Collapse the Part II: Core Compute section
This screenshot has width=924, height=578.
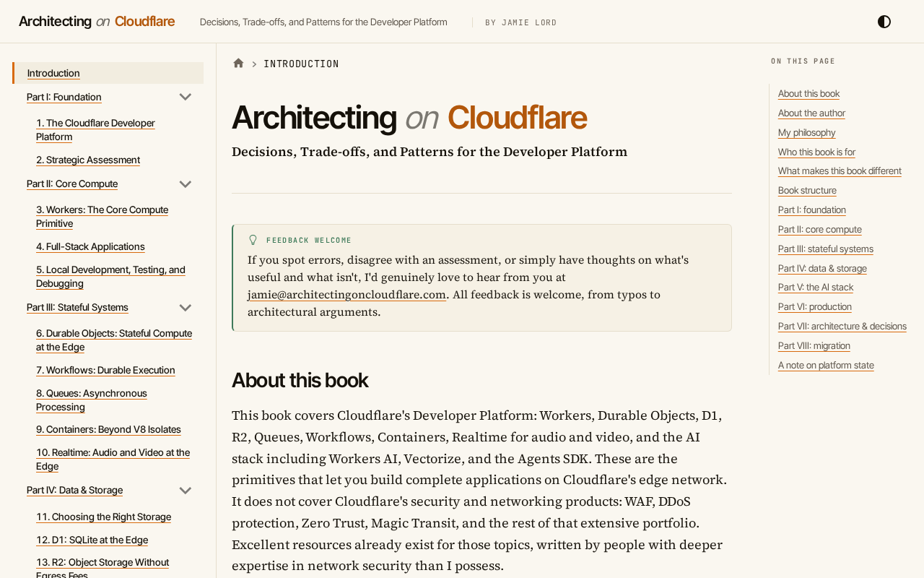click(x=186, y=184)
